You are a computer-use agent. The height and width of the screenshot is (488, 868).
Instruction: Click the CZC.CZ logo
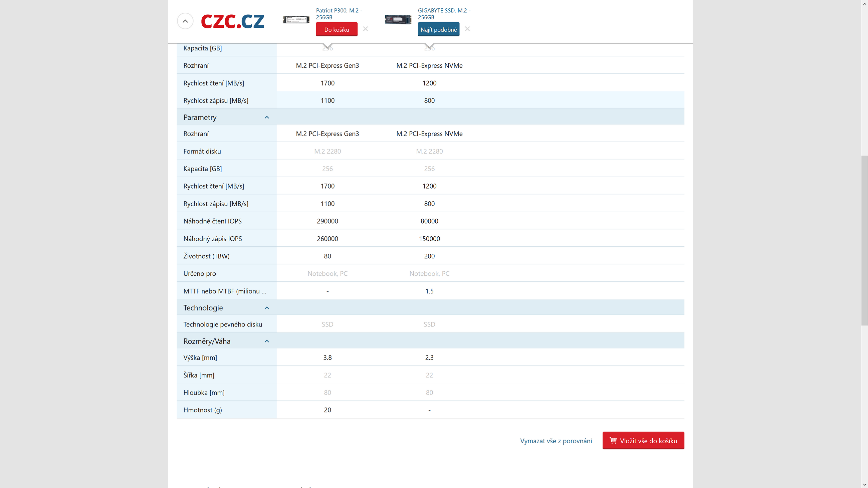232,21
